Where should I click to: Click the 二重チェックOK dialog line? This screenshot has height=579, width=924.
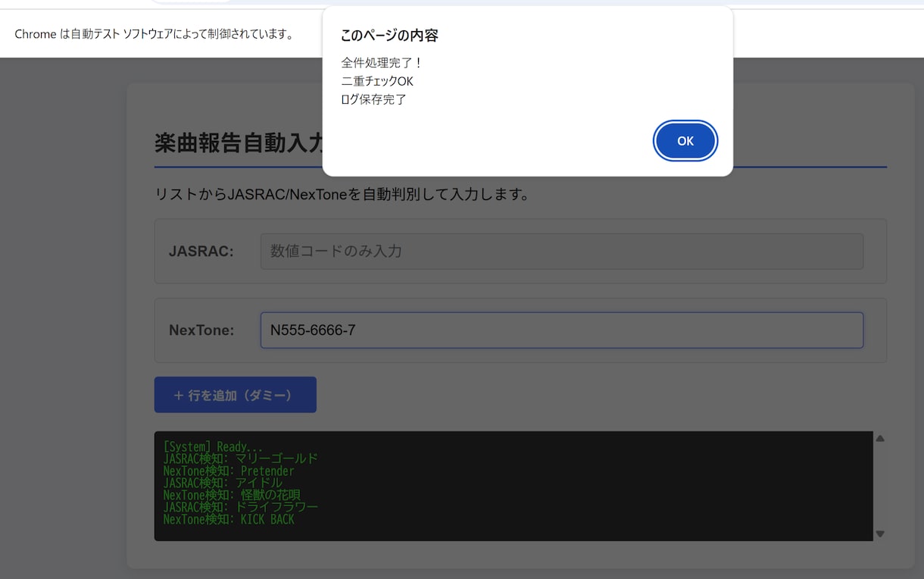377,81
